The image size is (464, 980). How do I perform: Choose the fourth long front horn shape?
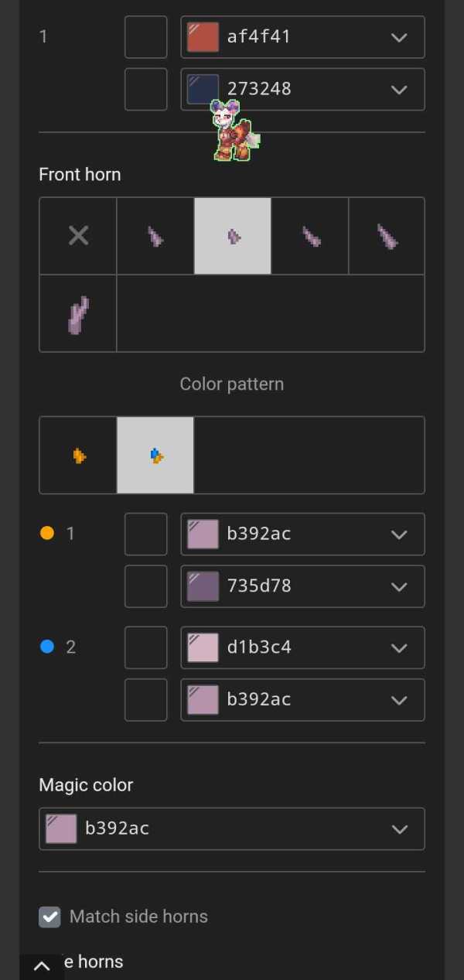click(387, 236)
